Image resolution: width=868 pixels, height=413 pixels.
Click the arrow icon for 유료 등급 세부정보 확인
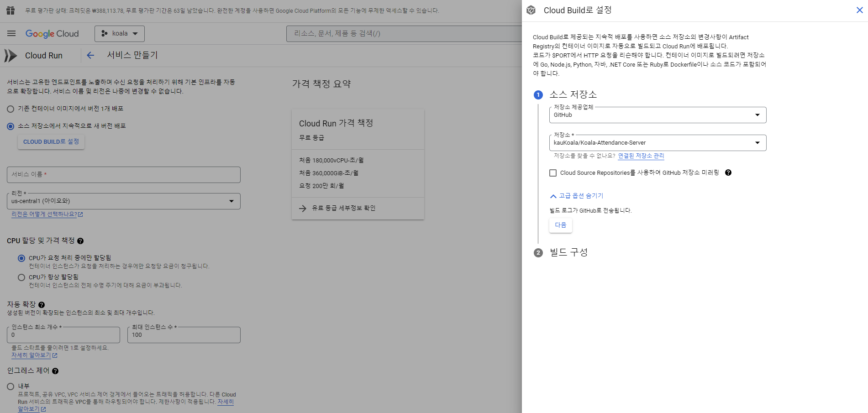303,208
